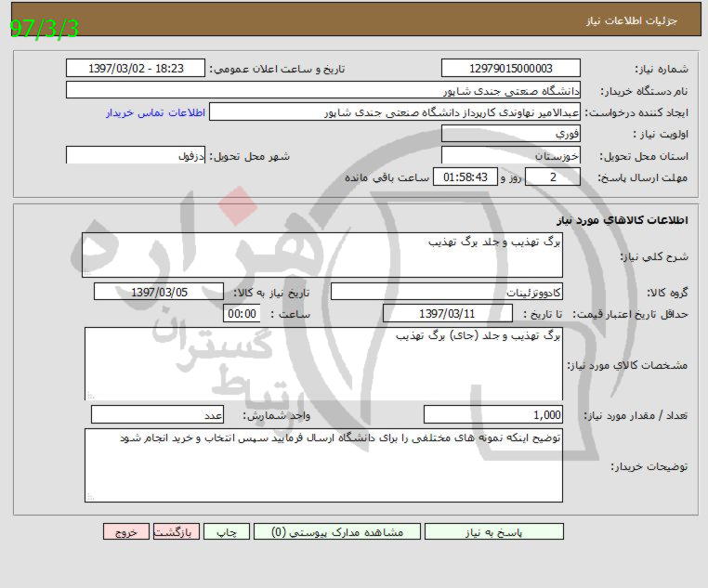Click the 'توضیحات خریدار' notes text area
The image size is (708, 588).
323,464
